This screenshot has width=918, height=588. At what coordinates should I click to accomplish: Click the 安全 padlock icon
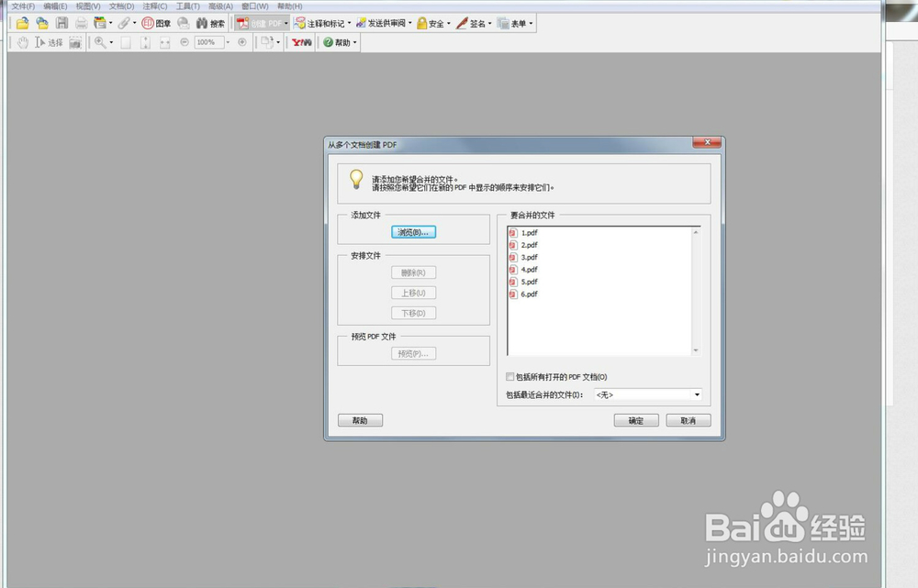421,24
